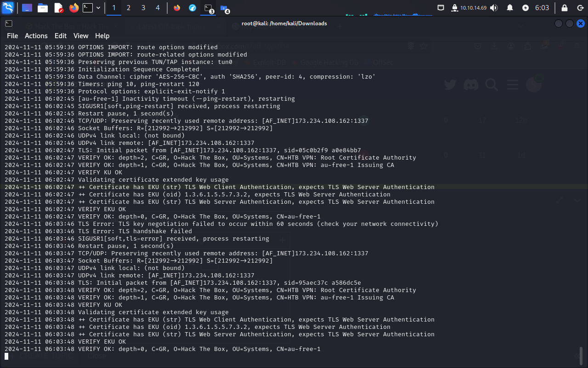Open the Actions menu

point(36,36)
